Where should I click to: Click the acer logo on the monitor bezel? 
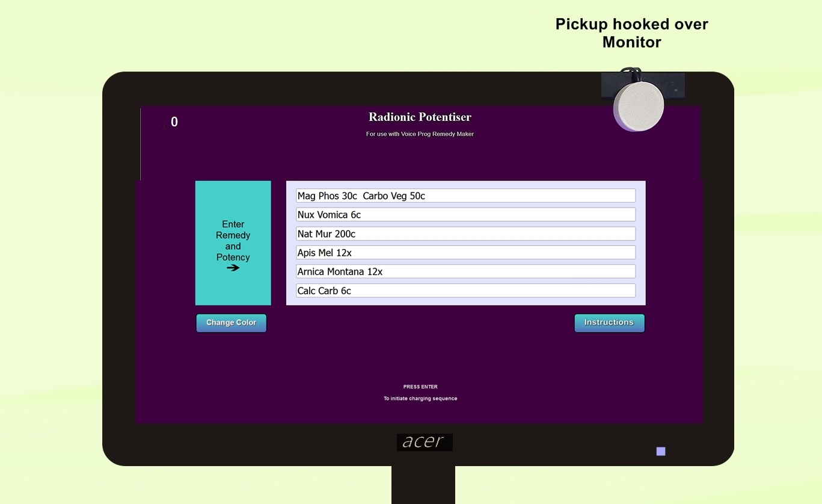[424, 442]
